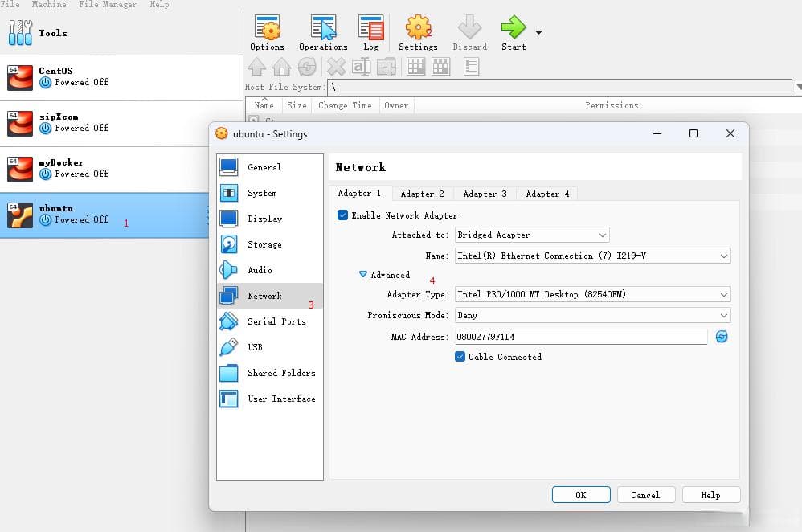Image resolution: width=802 pixels, height=532 pixels.
Task: Generate a new random MAC address
Action: tap(722, 337)
